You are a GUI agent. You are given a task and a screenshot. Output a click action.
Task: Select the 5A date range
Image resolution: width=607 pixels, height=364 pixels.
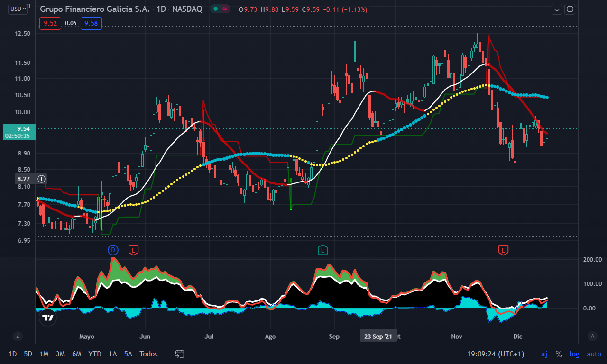tap(129, 354)
